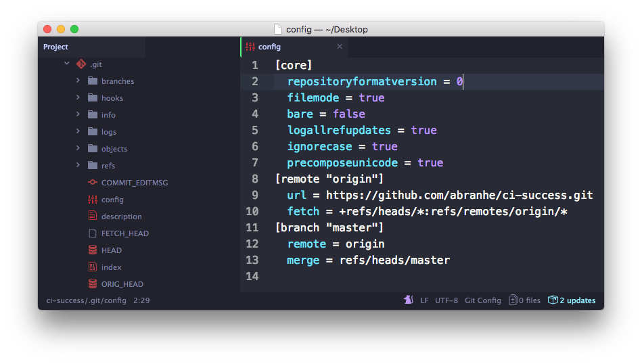This screenshot has width=642, height=364.
Task: Click the logs folder icon
Action: (x=93, y=131)
